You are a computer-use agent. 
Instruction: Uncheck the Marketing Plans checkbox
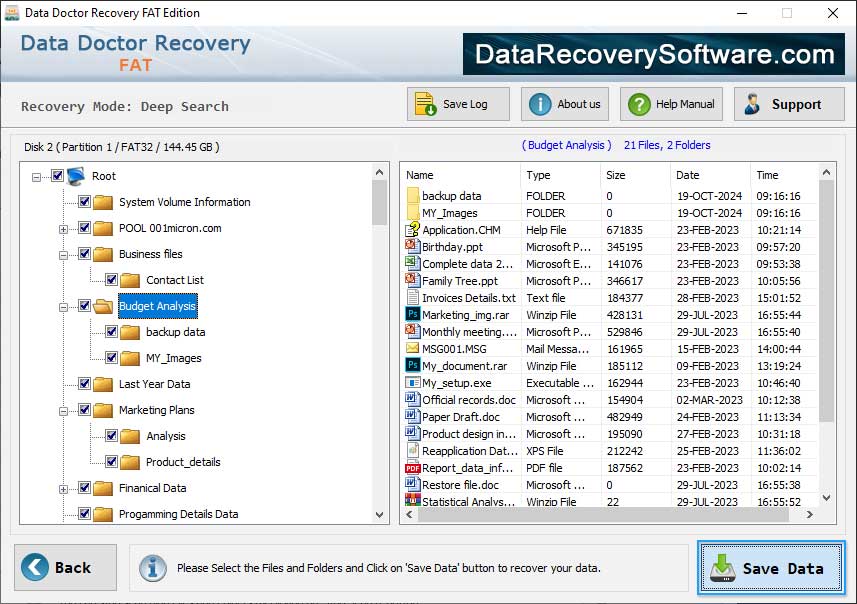(84, 409)
